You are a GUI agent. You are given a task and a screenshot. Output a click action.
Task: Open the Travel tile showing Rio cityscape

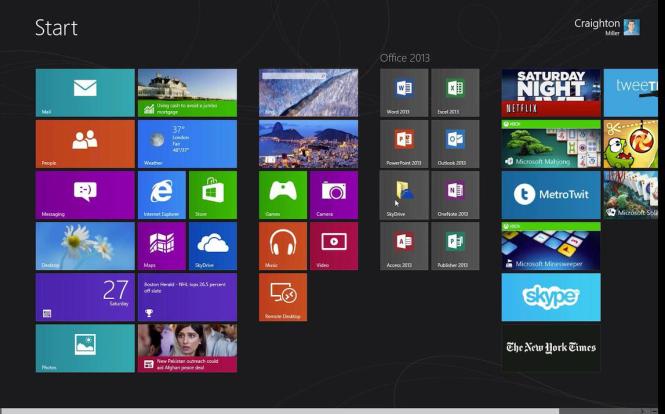pos(308,144)
